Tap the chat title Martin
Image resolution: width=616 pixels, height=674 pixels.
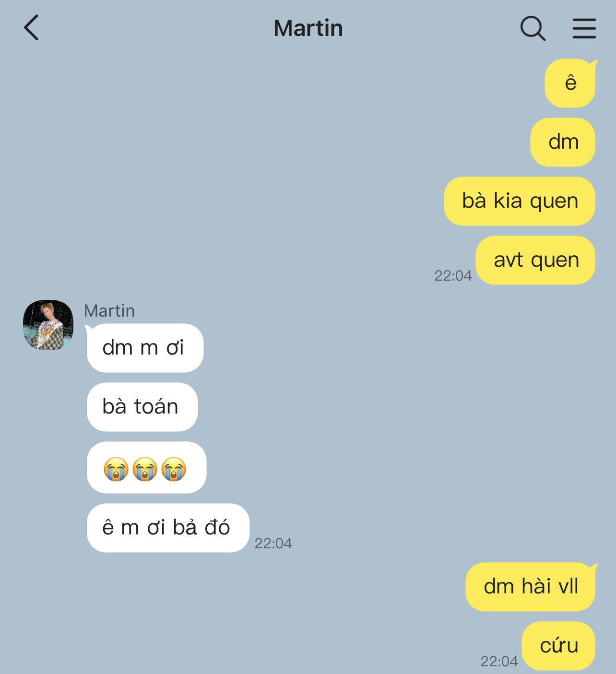pos(308,28)
